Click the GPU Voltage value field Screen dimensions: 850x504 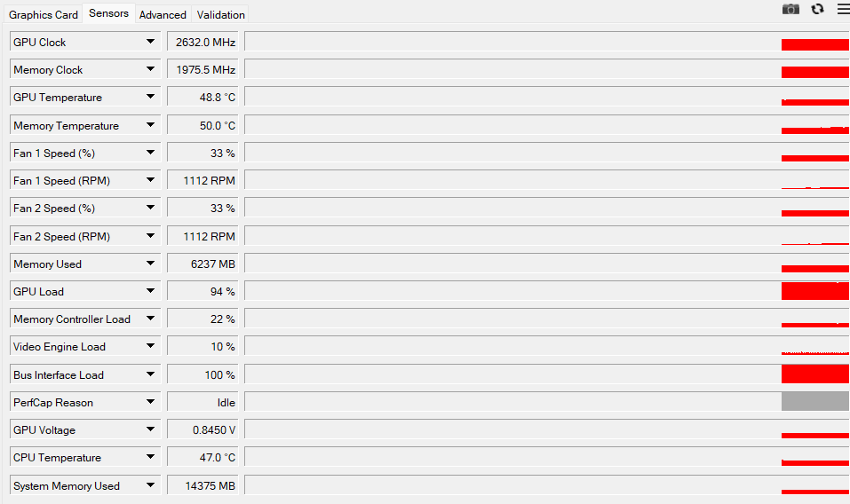pyautogui.click(x=203, y=430)
